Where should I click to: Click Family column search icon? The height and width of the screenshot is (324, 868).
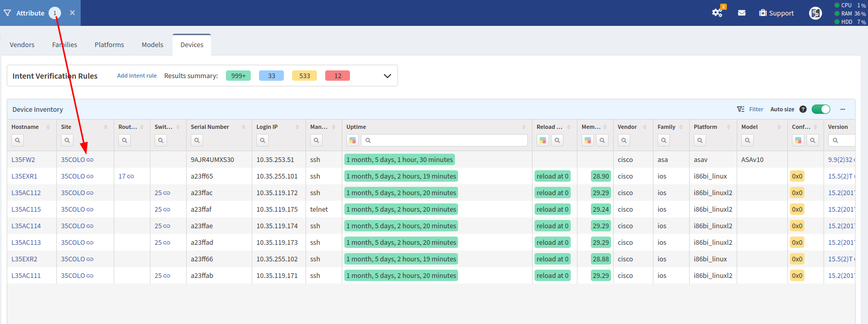click(664, 140)
